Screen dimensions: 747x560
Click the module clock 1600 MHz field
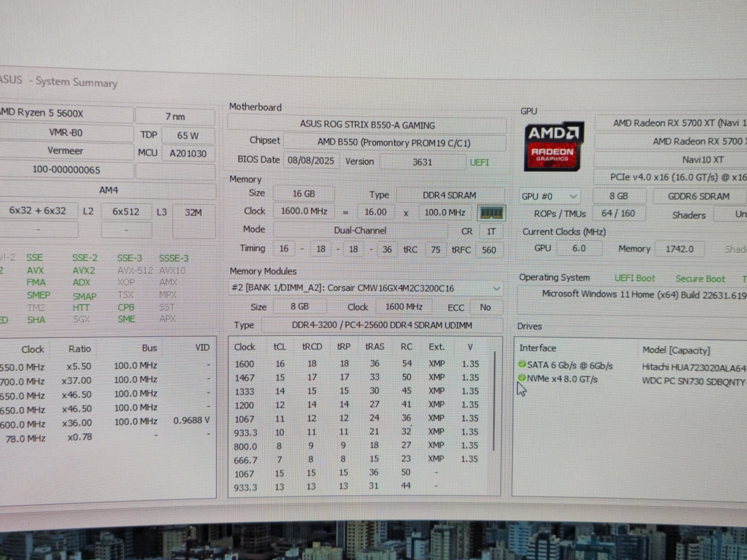(x=404, y=307)
